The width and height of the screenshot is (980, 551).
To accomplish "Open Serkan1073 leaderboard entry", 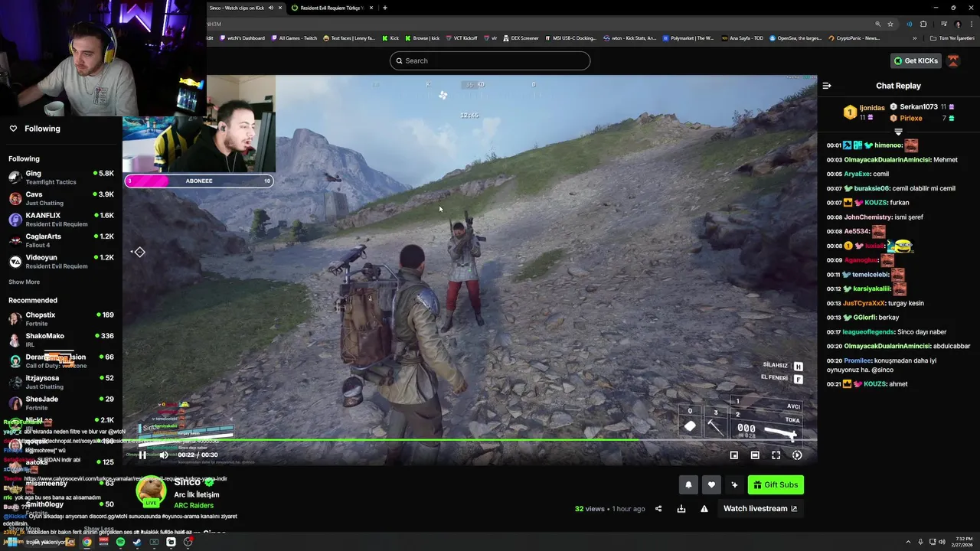I will [x=922, y=107].
